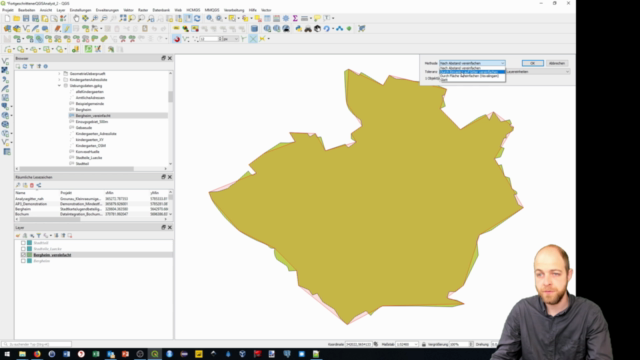Filter legend icon in Layer panel
640x360 pixels.
(x=39, y=236)
